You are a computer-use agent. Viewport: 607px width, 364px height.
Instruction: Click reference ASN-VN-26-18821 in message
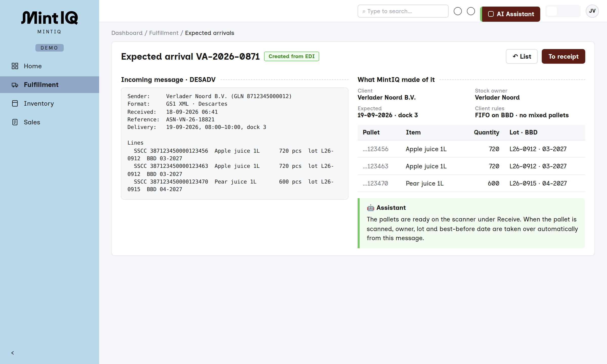[x=190, y=119]
